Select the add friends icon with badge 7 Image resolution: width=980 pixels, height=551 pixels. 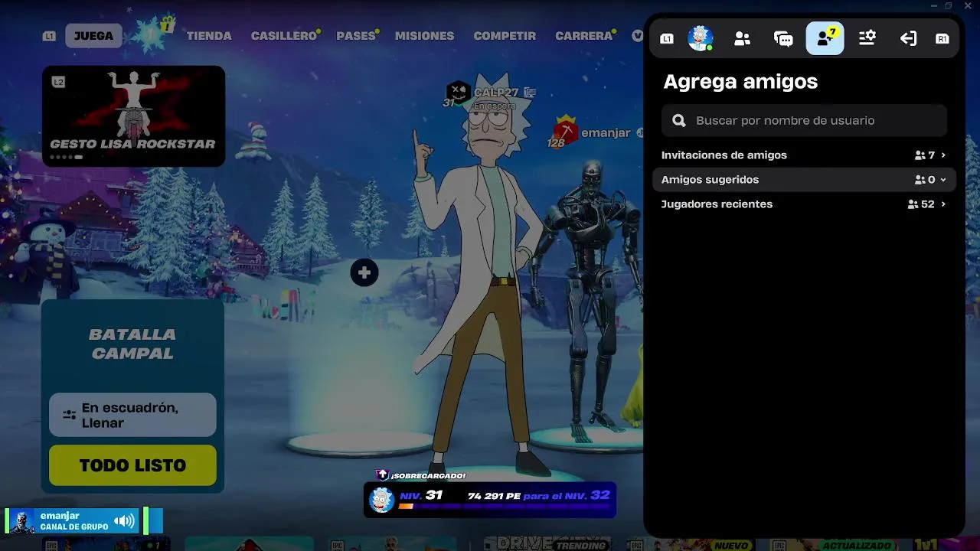coord(825,38)
